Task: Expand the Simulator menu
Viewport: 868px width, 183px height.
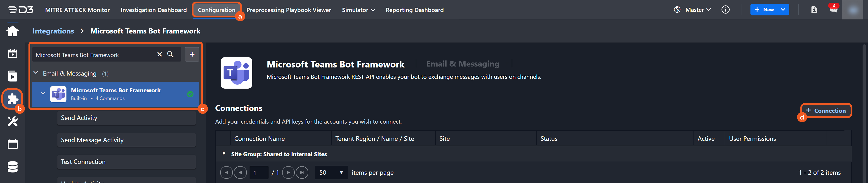Action: (358, 10)
